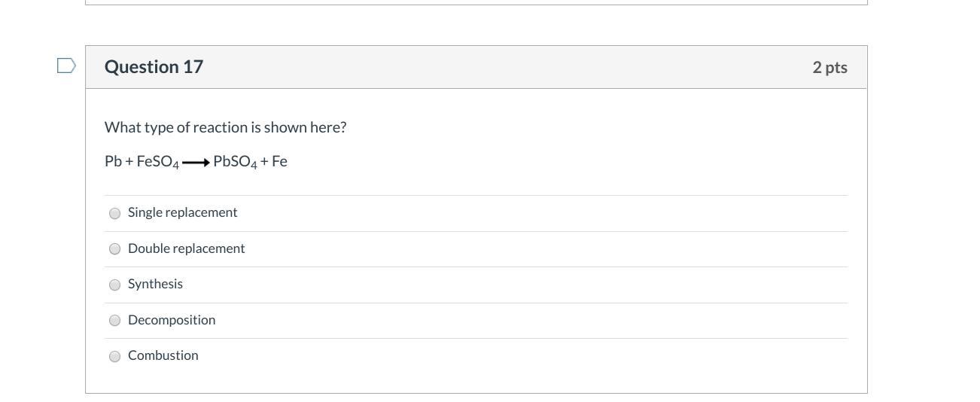The image size is (980, 402).
Task: Click the 2 pts point value
Action: click(829, 68)
